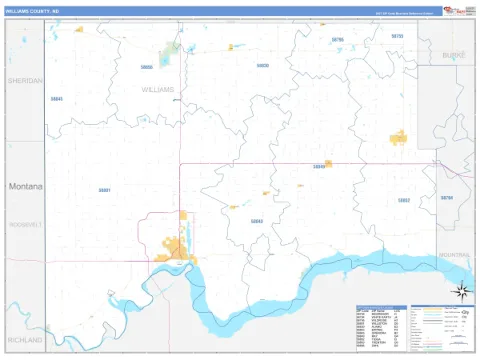The width and height of the screenshot is (480, 360).
Task: Click ZIP code label 58795
Action: click(338, 40)
